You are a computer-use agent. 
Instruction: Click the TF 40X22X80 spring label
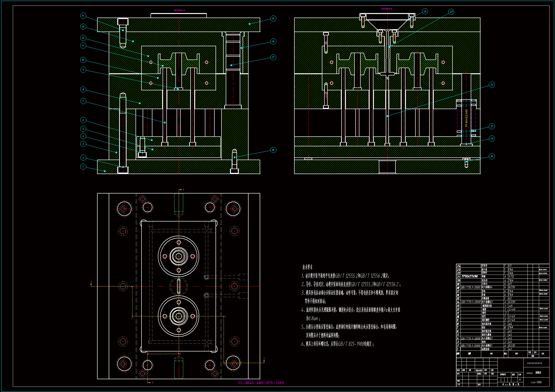click(x=466, y=118)
